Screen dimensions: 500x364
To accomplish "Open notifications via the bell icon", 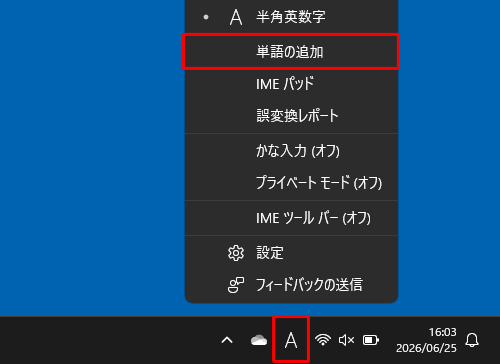I will point(472,340).
